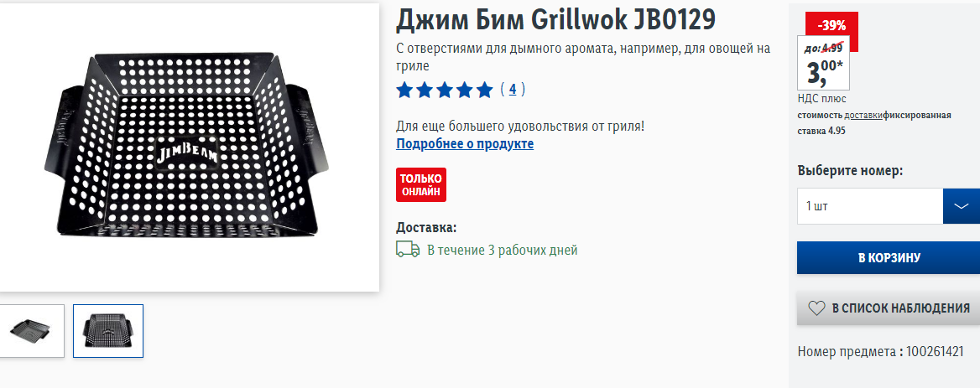Select the second top-view thumbnail
980x388 pixels.
coord(108,331)
